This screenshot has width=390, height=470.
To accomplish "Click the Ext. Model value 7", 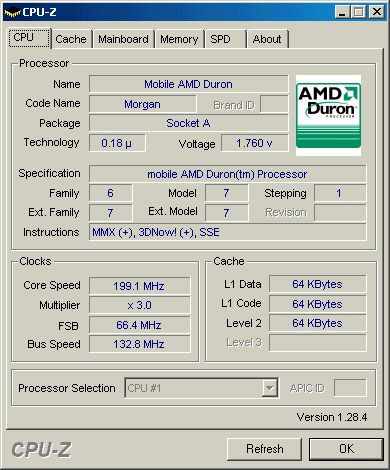I will pyautogui.click(x=227, y=213).
